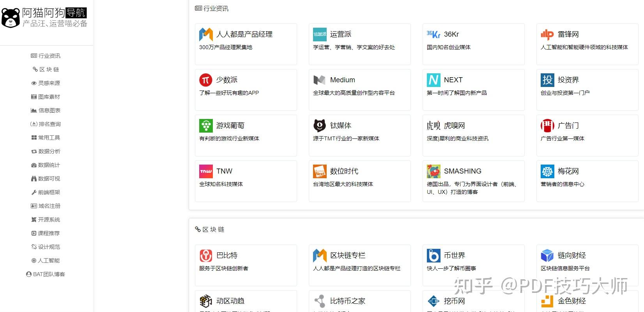Open the 虎嗅网 title link

tap(455, 126)
